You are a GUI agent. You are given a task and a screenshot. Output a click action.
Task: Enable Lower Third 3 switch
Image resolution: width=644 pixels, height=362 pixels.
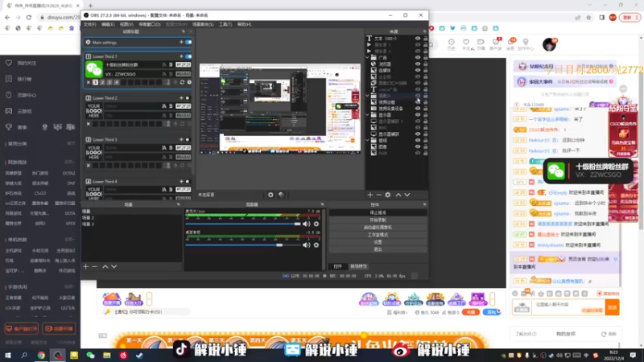coord(188,139)
